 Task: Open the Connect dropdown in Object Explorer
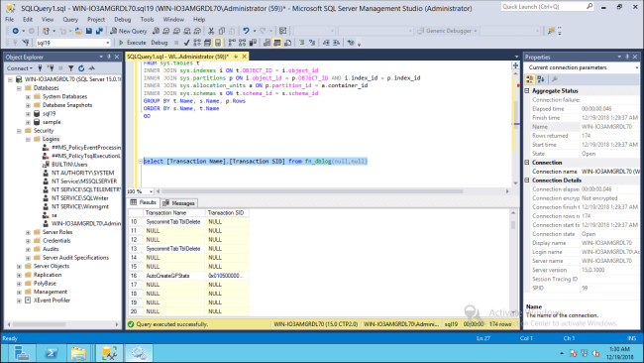[x=19, y=68]
